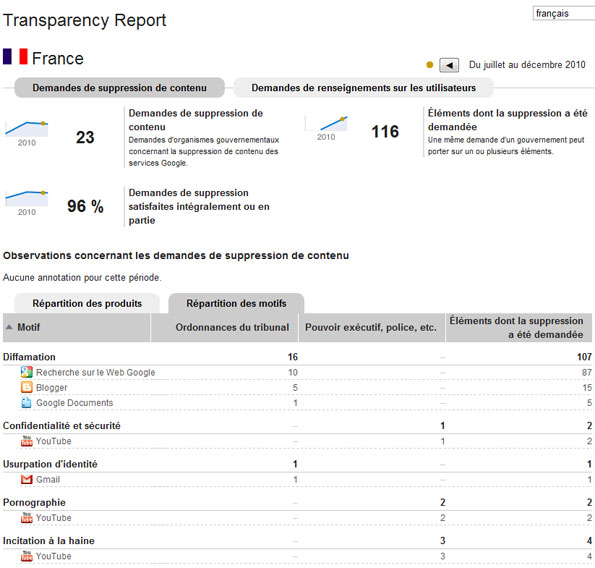Click the 116 items count
Screen dimensions: 595x568
coord(385,132)
